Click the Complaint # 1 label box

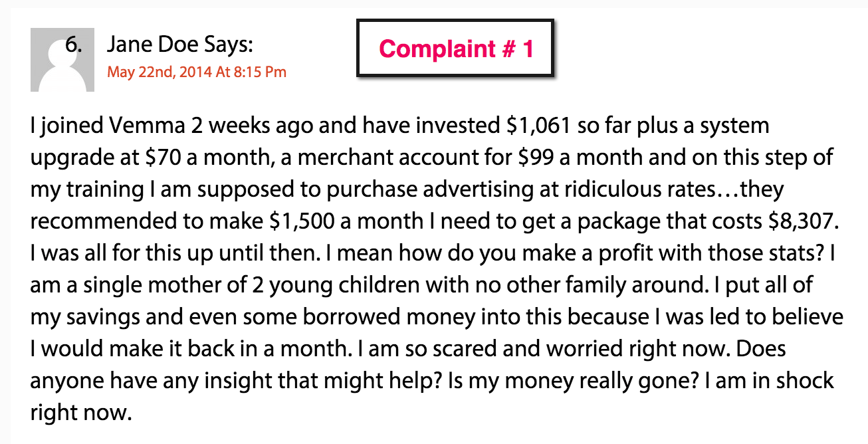coord(456,49)
